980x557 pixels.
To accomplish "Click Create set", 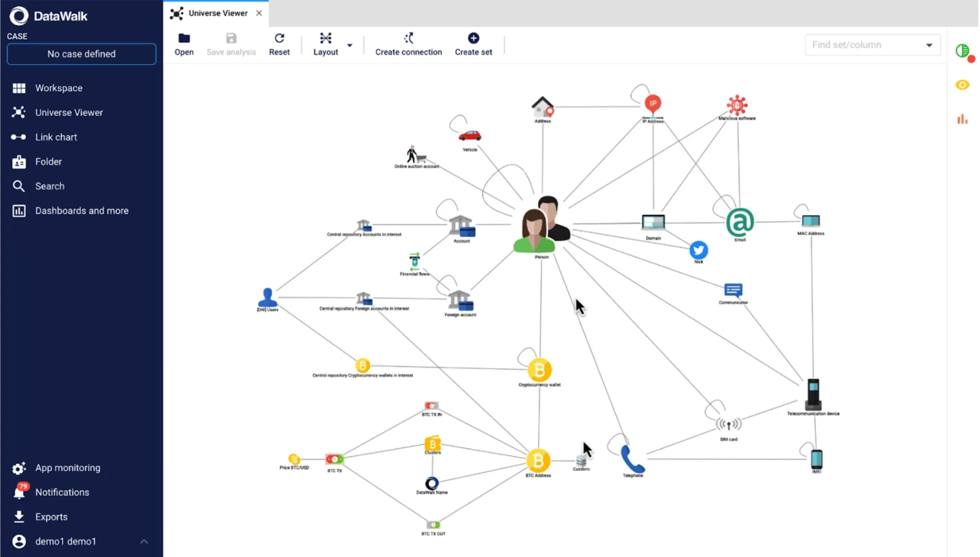I will point(473,44).
